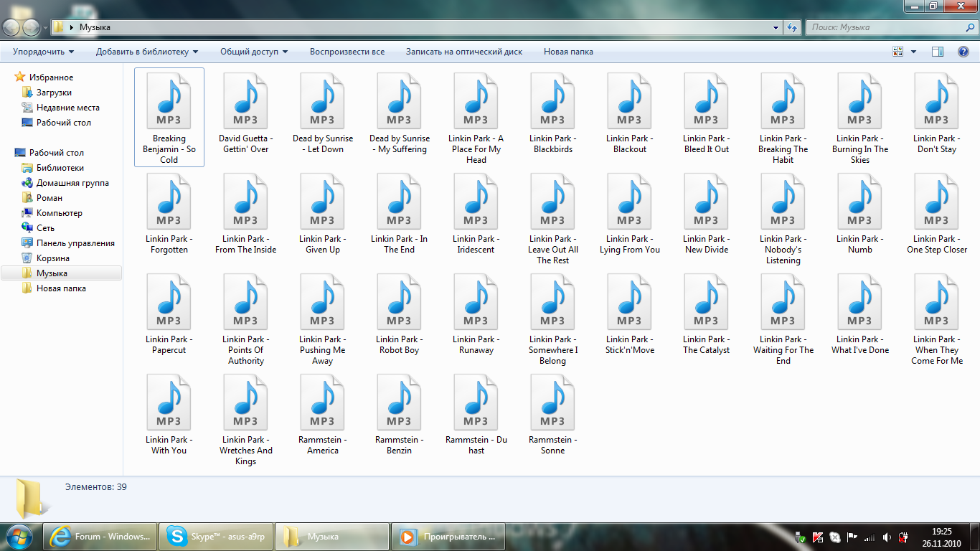This screenshot has height=551, width=980.
Task: Select Linkin Park - Blackbirds MP3 icon
Action: pos(552,101)
